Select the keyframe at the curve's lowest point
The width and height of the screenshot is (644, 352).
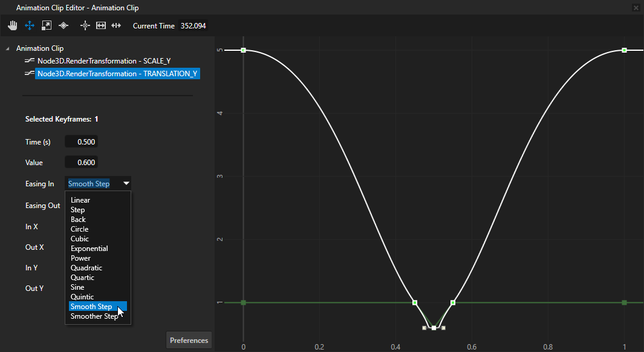tap(434, 327)
